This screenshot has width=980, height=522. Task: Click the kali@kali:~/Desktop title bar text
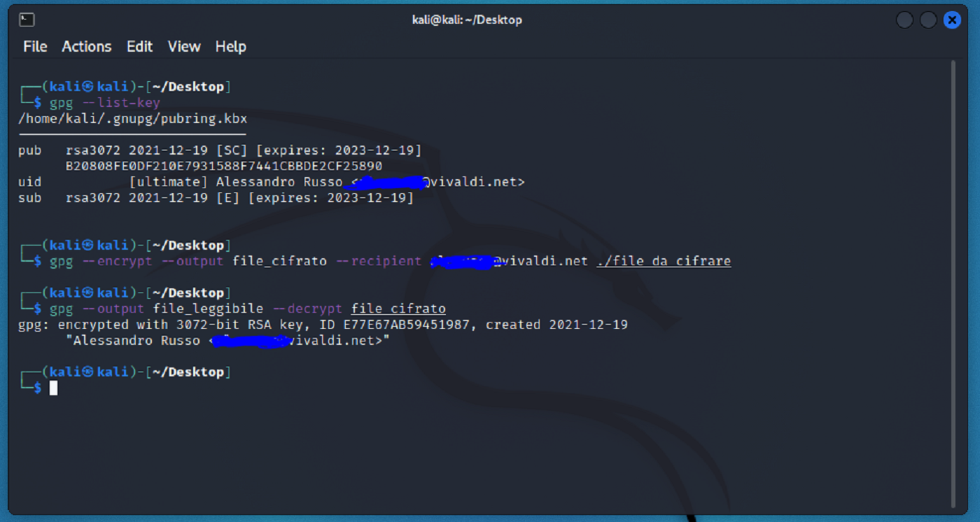pyautogui.click(x=468, y=20)
